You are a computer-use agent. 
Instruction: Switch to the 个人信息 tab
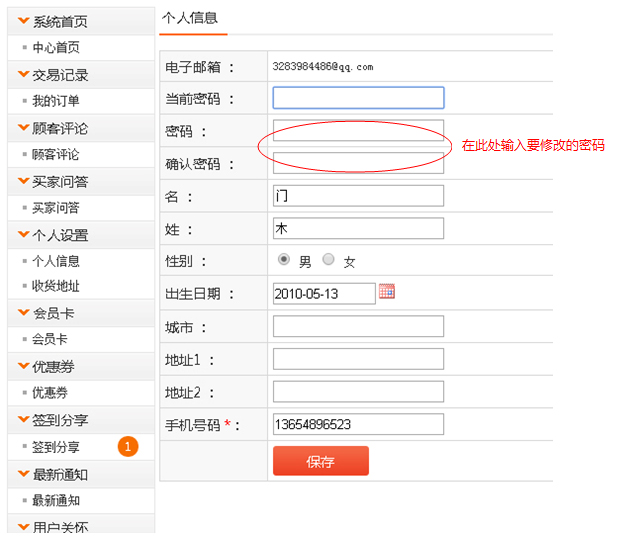(x=190, y=18)
